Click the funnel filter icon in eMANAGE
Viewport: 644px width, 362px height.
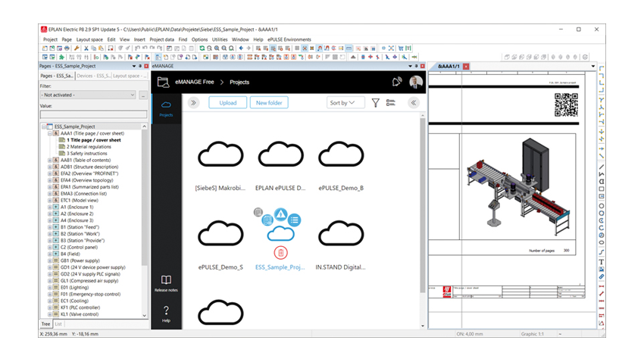[375, 102]
